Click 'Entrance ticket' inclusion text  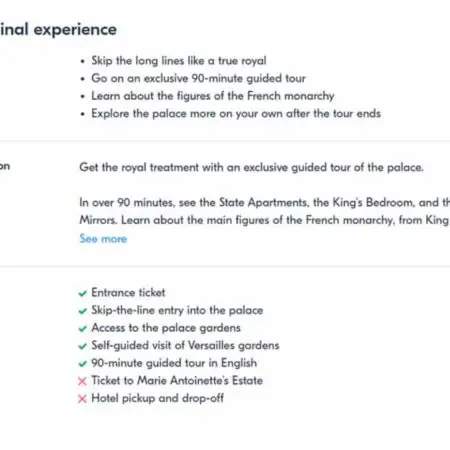coord(128,293)
